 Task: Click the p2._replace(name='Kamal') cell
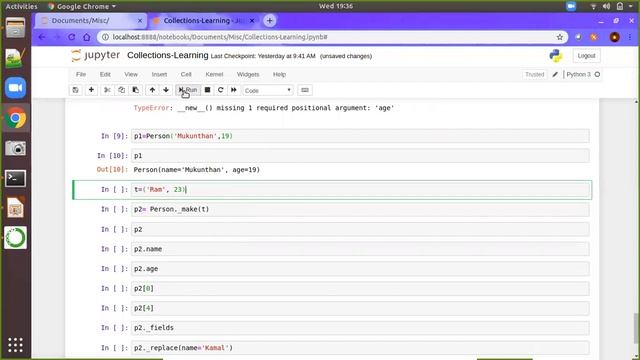tap(360, 348)
